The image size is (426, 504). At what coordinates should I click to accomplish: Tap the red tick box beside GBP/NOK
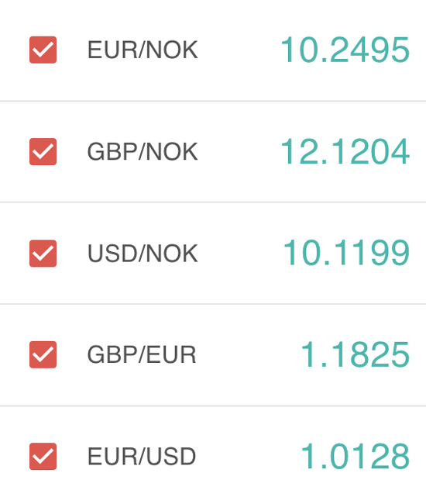click(43, 152)
